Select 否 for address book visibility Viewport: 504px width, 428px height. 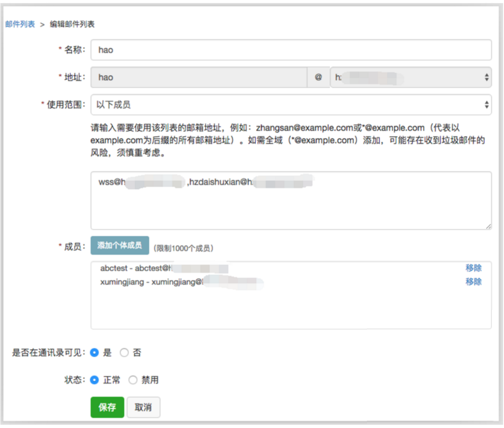point(124,353)
